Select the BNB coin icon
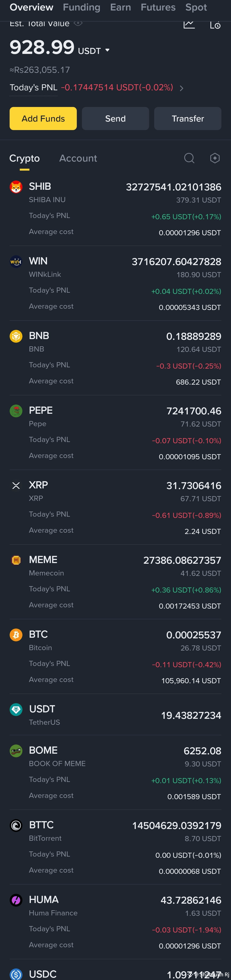 (x=16, y=336)
